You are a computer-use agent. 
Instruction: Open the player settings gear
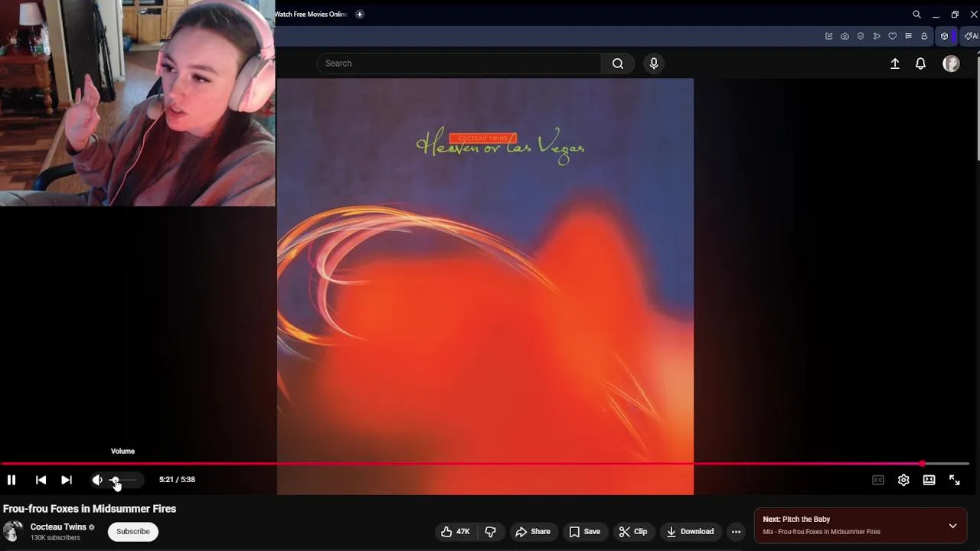tap(903, 480)
